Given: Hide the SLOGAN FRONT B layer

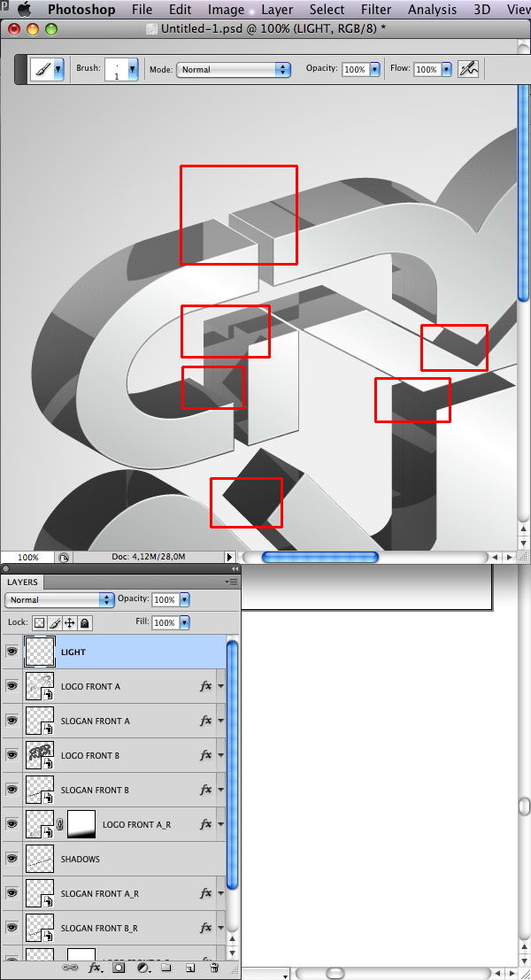Looking at the screenshot, I should tap(12, 790).
